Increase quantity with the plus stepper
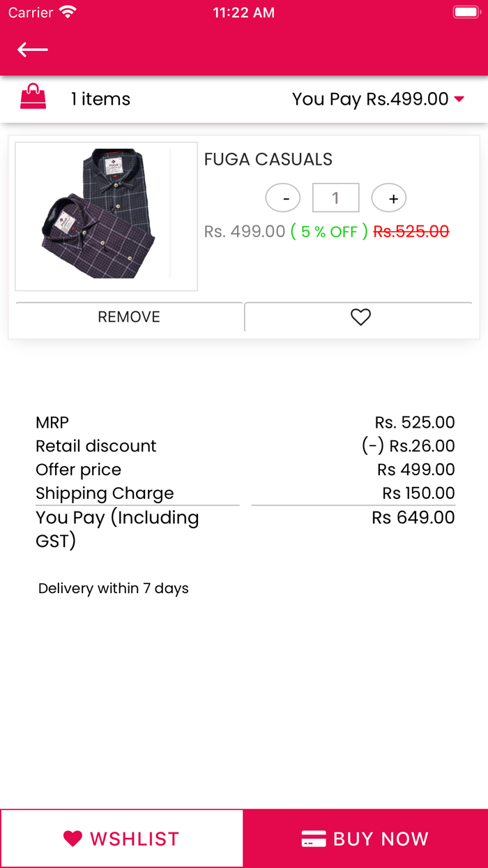488x868 pixels. pos(388,197)
